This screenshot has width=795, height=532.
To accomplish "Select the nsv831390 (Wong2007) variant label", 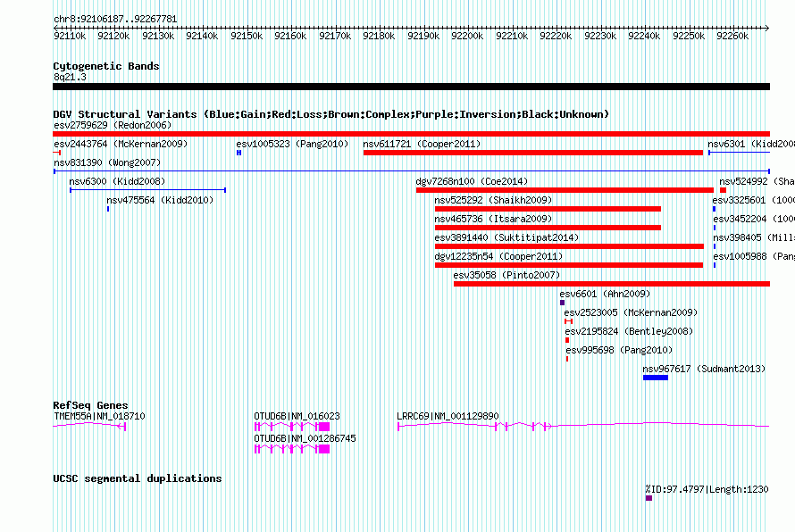I will coord(107,162).
